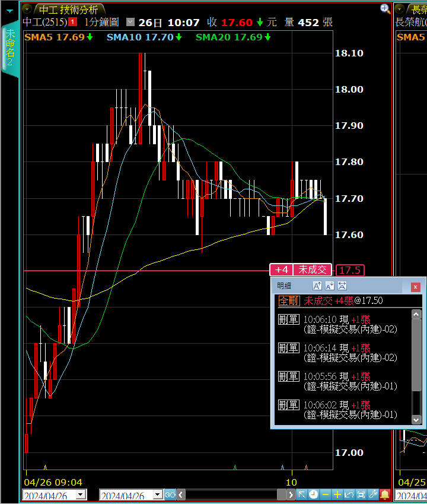Decrease font size in 明細 panel
This screenshot has height=504, width=427.
coord(330,286)
